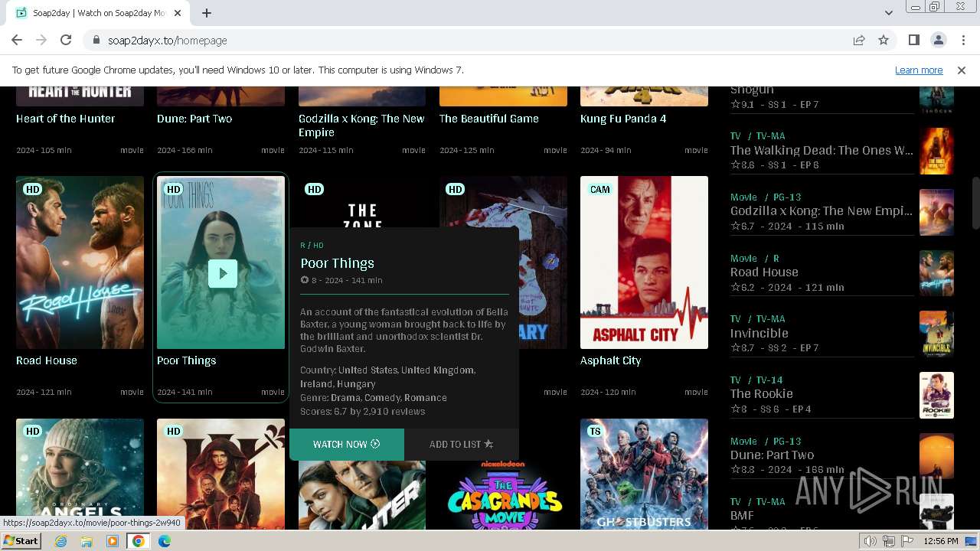Click Chrome icon in taskbar
Image resolution: width=980 pixels, height=551 pixels.
[x=139, y=541]
